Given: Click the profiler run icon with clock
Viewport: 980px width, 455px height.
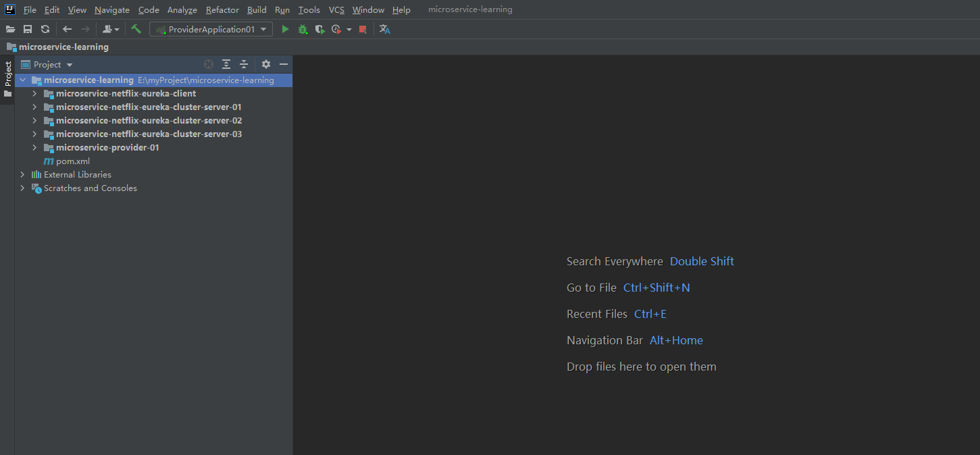Looking at the screenshot, I should [x=336, y=29].
